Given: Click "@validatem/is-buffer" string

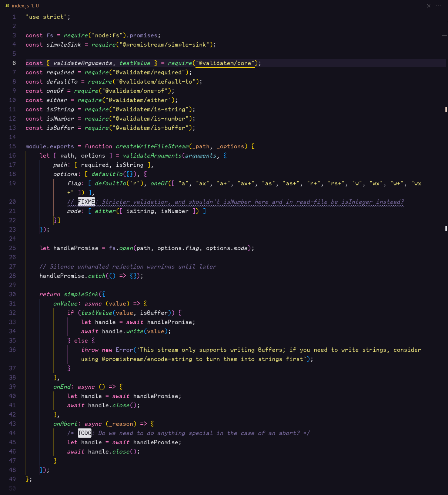Looking at the screenshot, I should [150, 128].
